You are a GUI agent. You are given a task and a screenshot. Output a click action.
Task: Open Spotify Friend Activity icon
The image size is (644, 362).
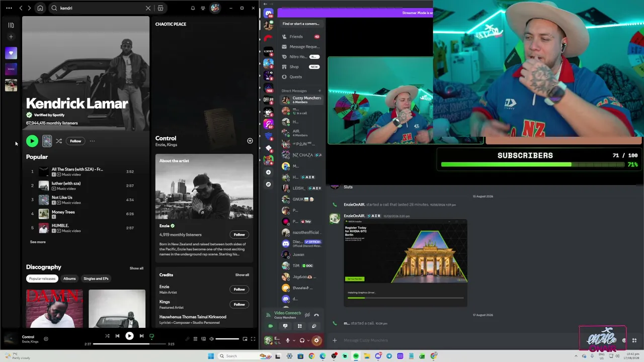(x=203, y=8)
